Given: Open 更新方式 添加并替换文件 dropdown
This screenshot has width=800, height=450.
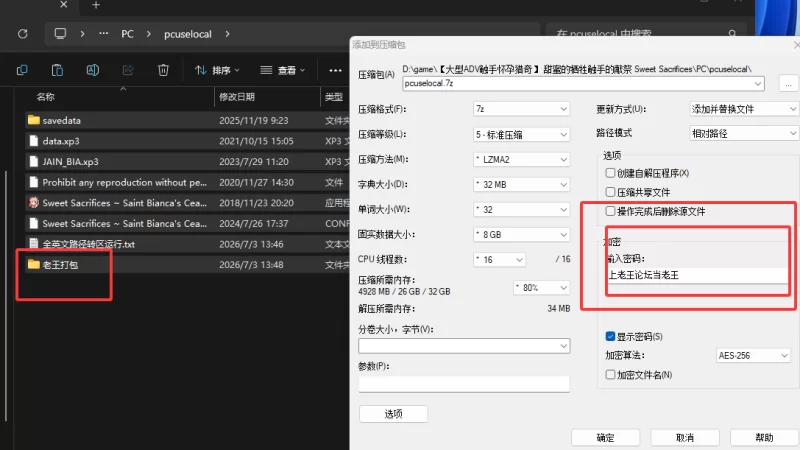Looking at the screenshot, I should coord(744,109).
